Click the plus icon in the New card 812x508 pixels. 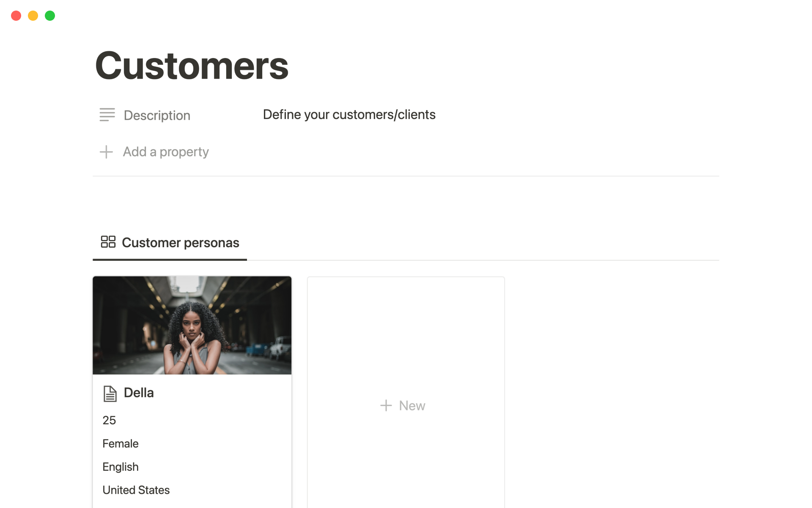[386, 406]
